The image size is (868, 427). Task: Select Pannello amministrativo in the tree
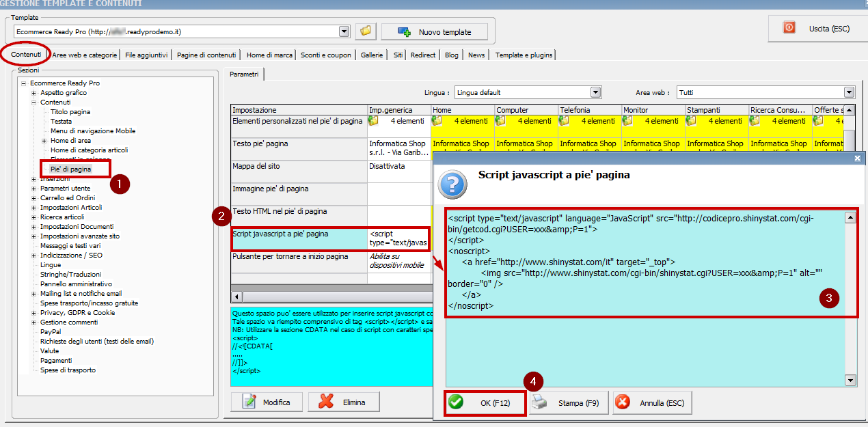[76, 284]
